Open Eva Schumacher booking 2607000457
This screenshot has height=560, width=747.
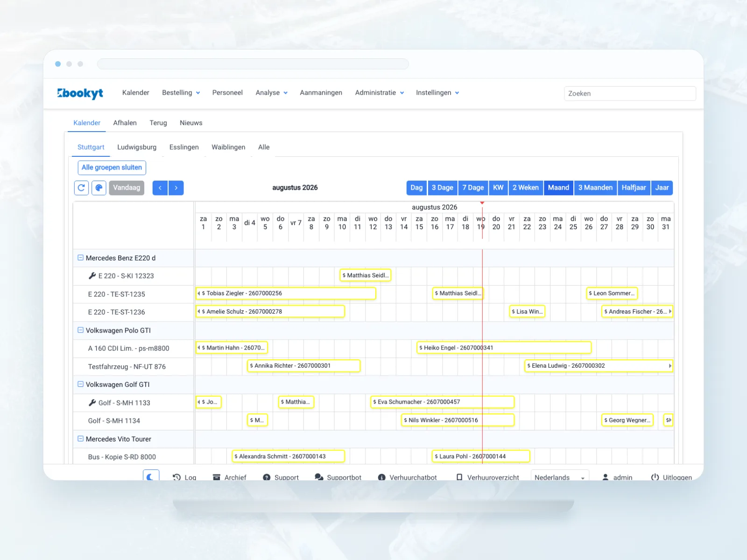pos(443,402)
